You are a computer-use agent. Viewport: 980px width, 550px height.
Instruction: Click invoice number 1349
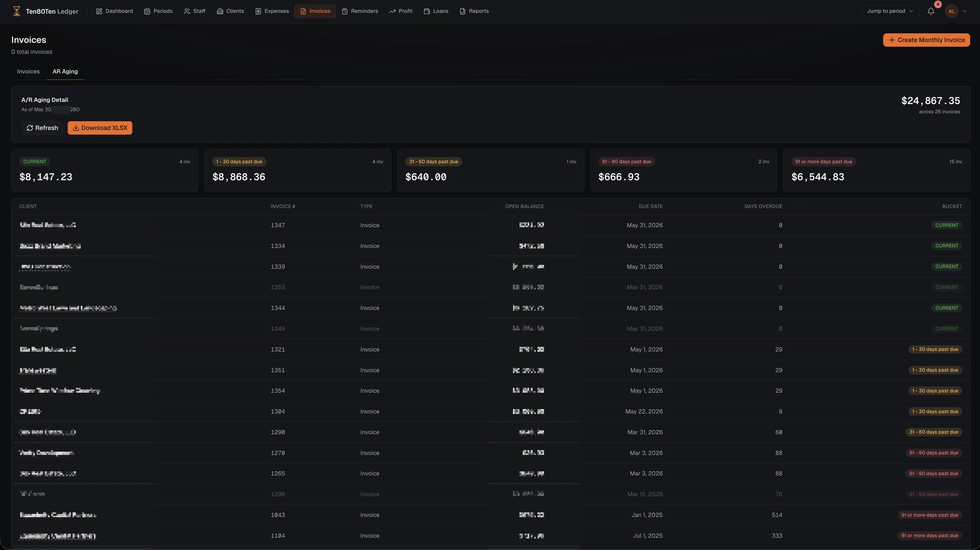[x=277, y=329]
